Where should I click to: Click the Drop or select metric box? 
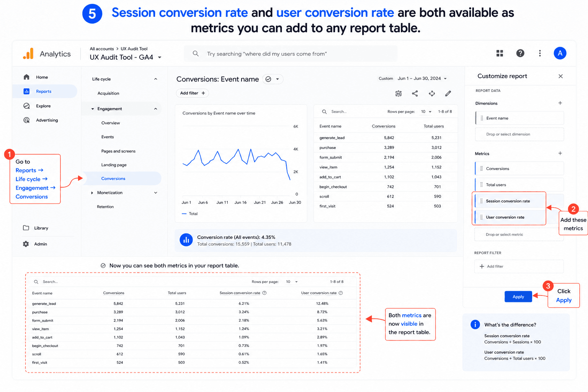[x=519, y=234]
